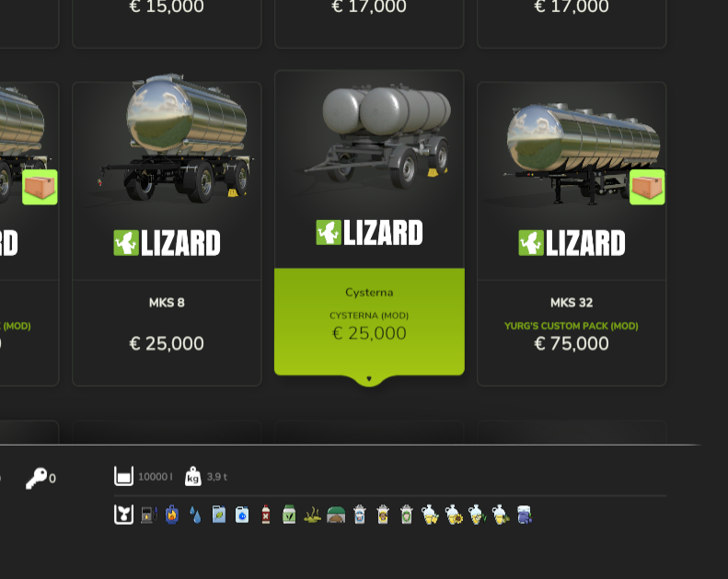Viewport: 728px width, 579px height.
Task: Click the Yurg's Custom Pack (MOD) label
Action: pos(571,326)
